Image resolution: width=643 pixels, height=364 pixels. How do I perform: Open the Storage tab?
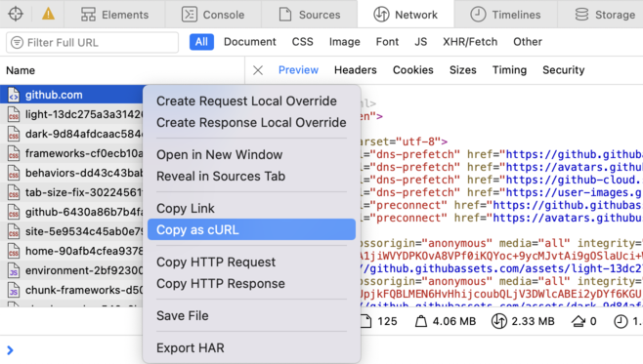tap(605, 15)
